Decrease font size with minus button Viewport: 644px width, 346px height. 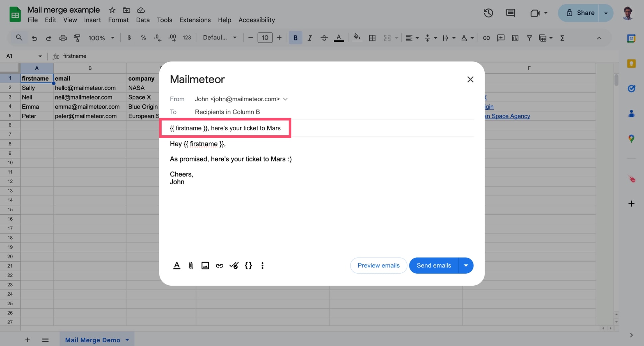point(250,38)
